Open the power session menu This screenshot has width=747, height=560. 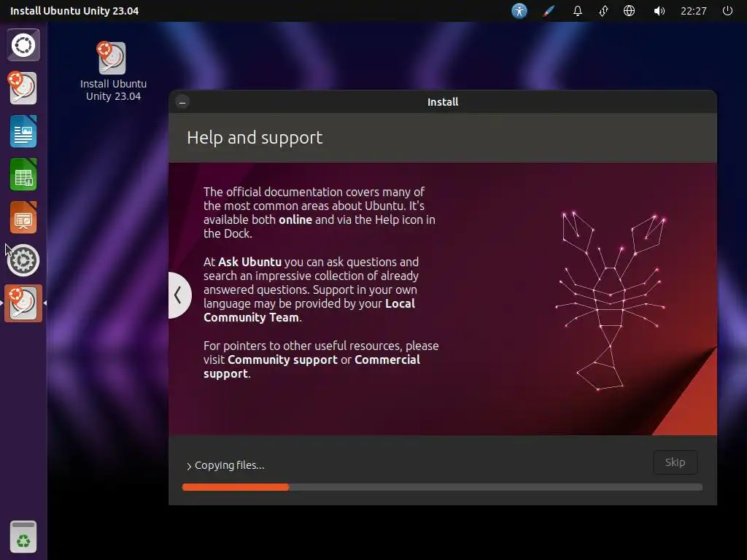click(x=727, y=11)
